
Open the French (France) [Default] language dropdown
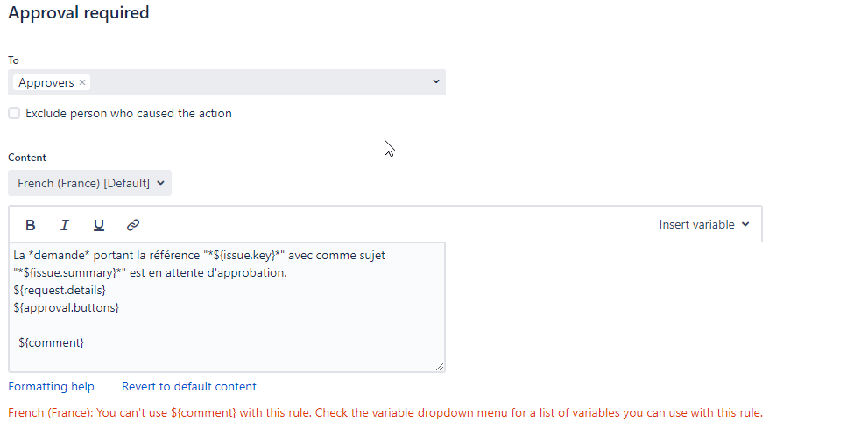[89, 183]
